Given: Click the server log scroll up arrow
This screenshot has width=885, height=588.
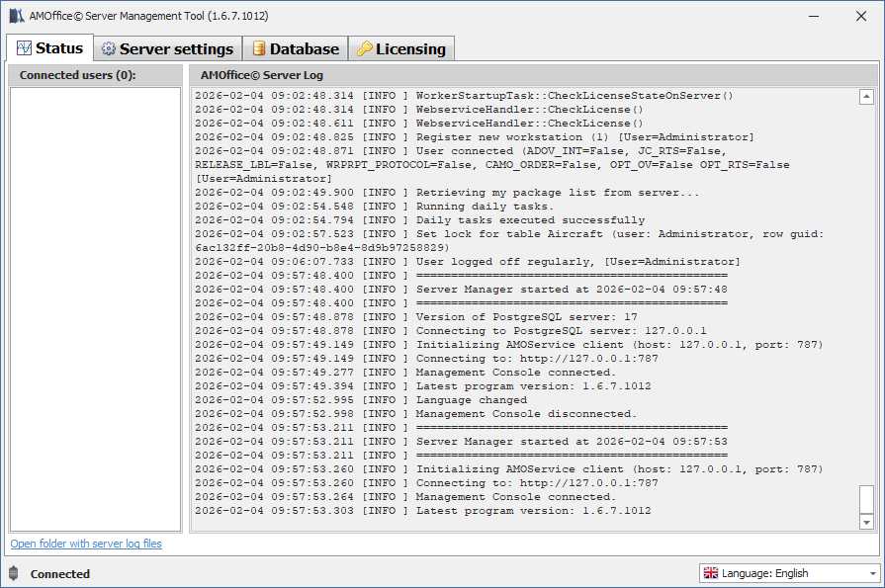Looking at the screenshot, I should point(866,97).
